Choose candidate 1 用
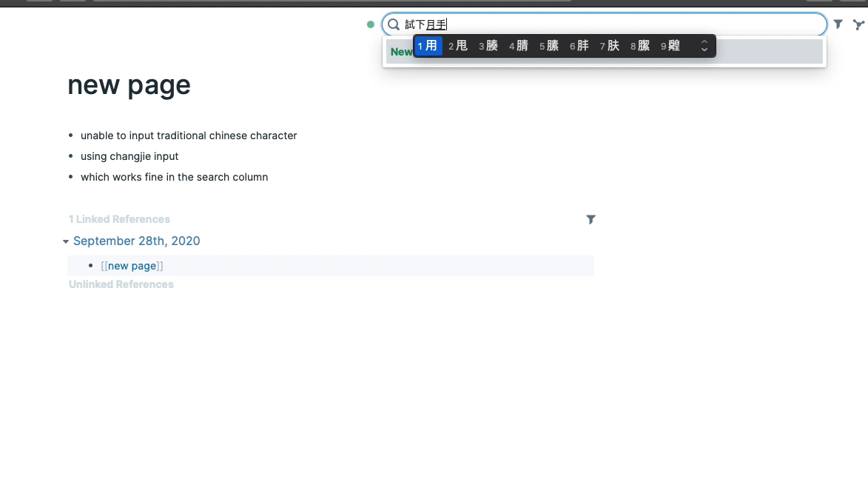Screen dimensions: 868x482 (x=428, y=46)
